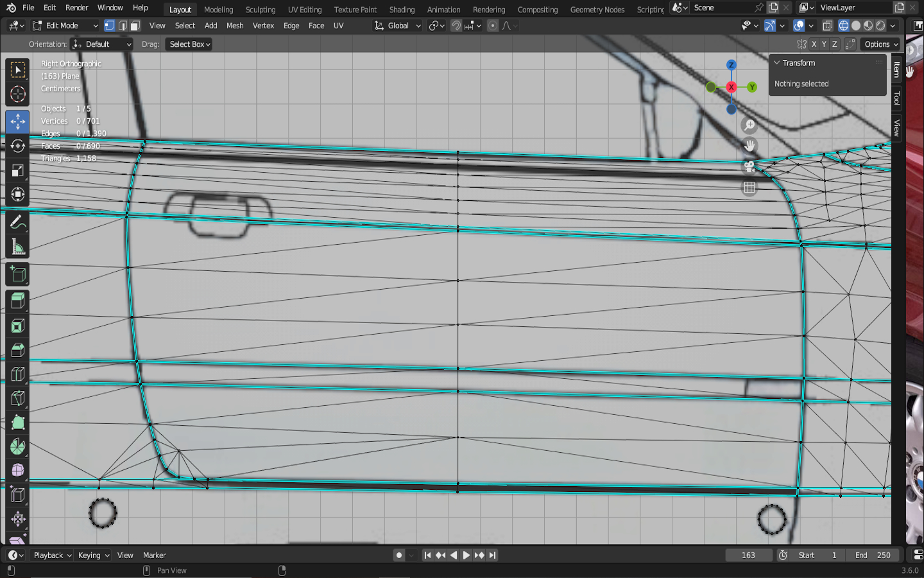
Task: Select the Loop Cut tool
Action: point(18,374)
